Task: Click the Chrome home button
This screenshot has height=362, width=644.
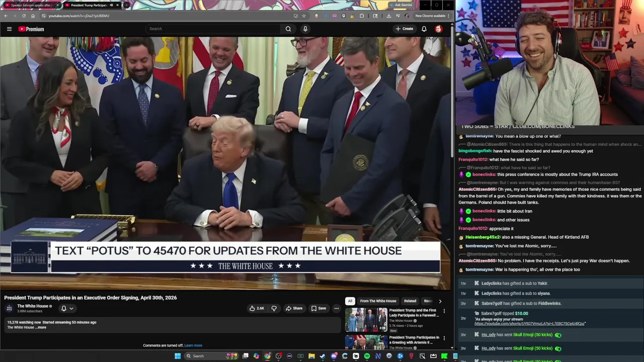Action: (33, 16)
